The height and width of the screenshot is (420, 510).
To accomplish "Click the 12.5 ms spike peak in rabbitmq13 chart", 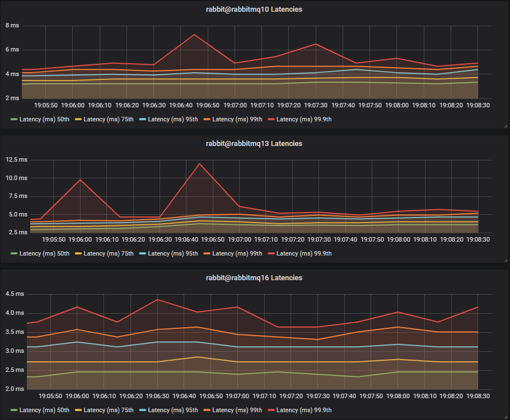I will pos(199,163).
